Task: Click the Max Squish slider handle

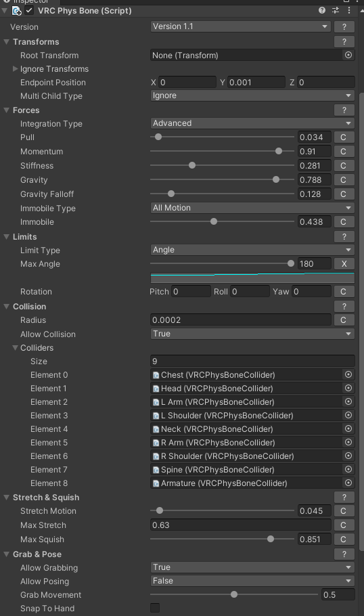Action: (271, 539)
